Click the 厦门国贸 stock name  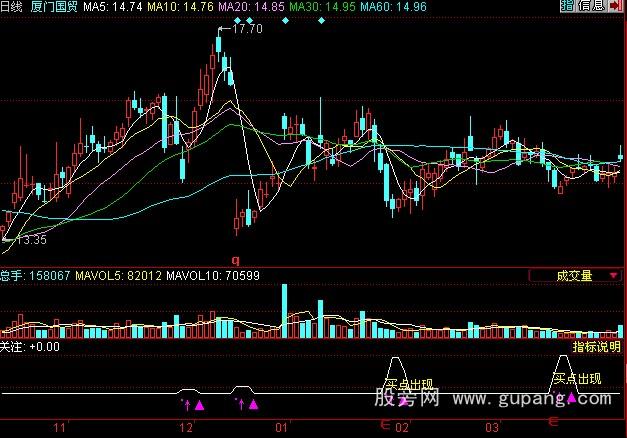click(54, 7)
